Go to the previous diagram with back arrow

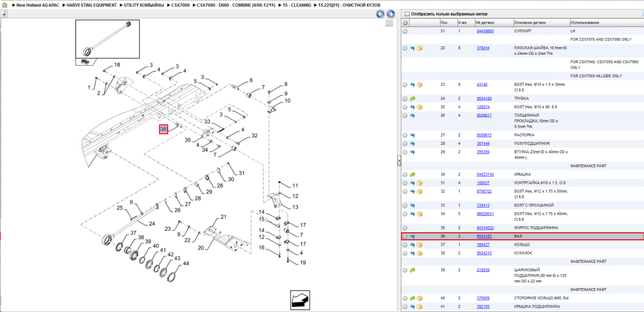(x=381, y=14)
